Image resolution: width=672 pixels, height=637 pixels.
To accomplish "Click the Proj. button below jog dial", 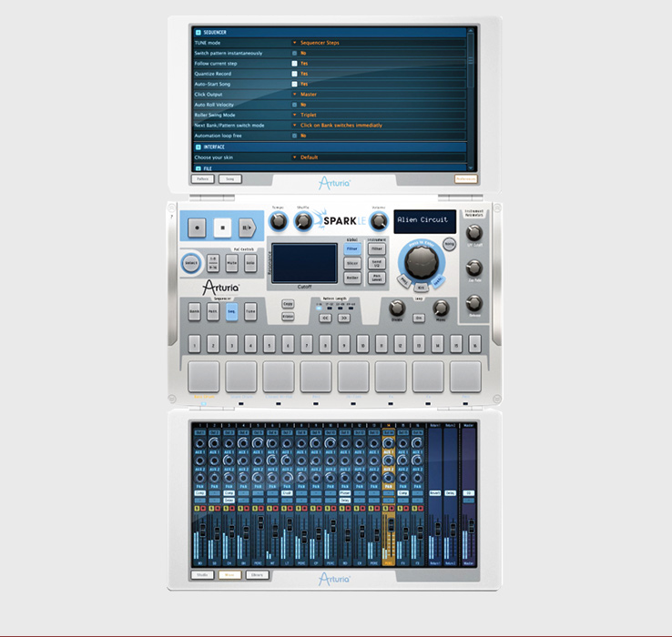I will (x=403, y=281).
